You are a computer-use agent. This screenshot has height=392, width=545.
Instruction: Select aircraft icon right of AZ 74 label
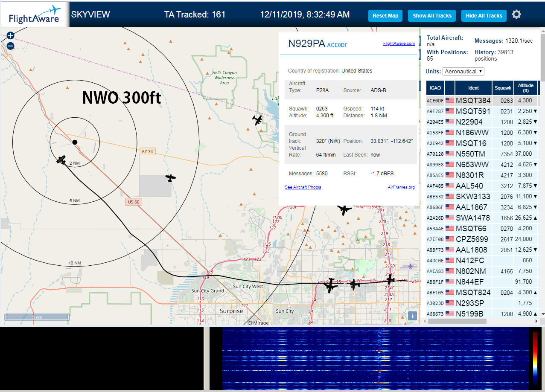point(171,177)
